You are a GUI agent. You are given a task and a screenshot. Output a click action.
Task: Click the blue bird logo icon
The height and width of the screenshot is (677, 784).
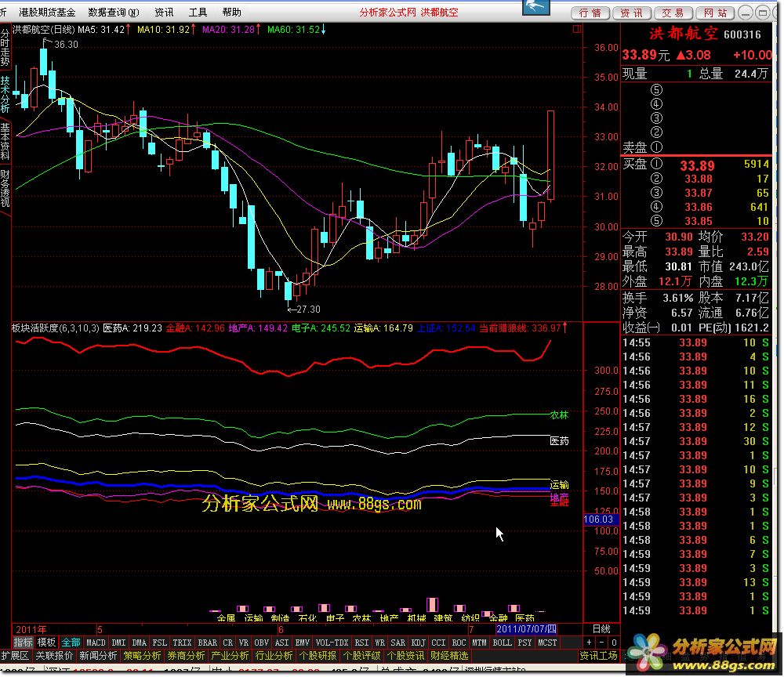click(x=536, y=7)
